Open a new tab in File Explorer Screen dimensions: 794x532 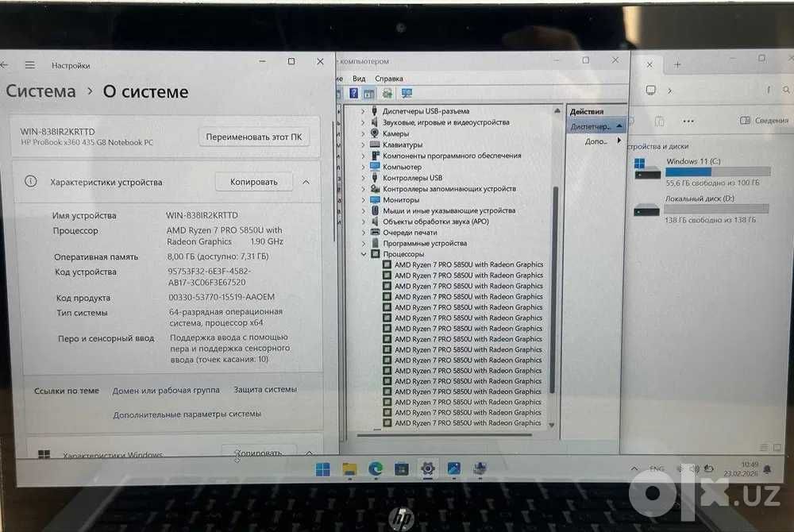677,64
